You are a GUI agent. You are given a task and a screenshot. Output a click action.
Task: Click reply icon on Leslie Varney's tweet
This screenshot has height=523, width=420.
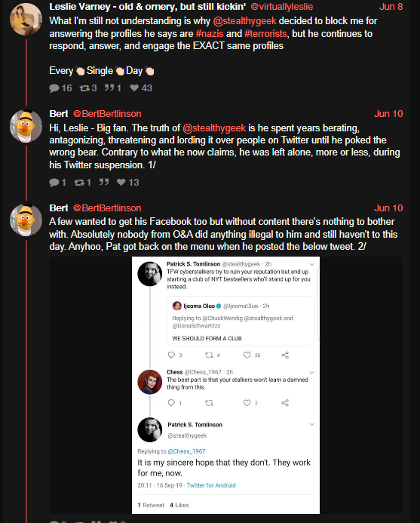[x=54, y=88]
